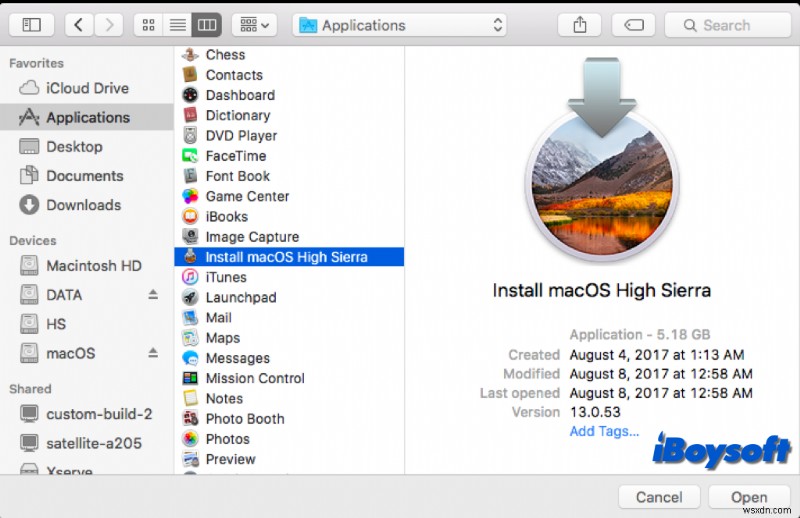Select the Macintosh HD device
The height and width of the screenshot is (518, 800).
(87, 265)
